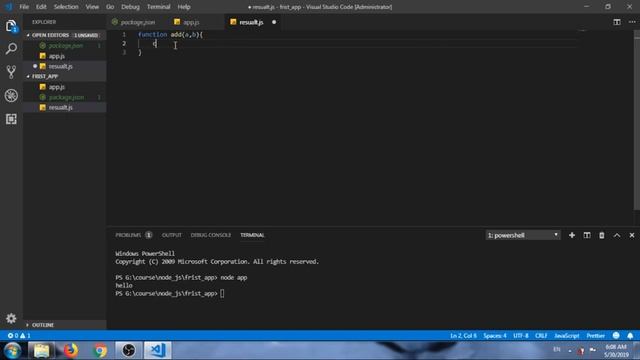Switch to the Debug Console tab
640x360 pixels.
(x=211, y=235)
